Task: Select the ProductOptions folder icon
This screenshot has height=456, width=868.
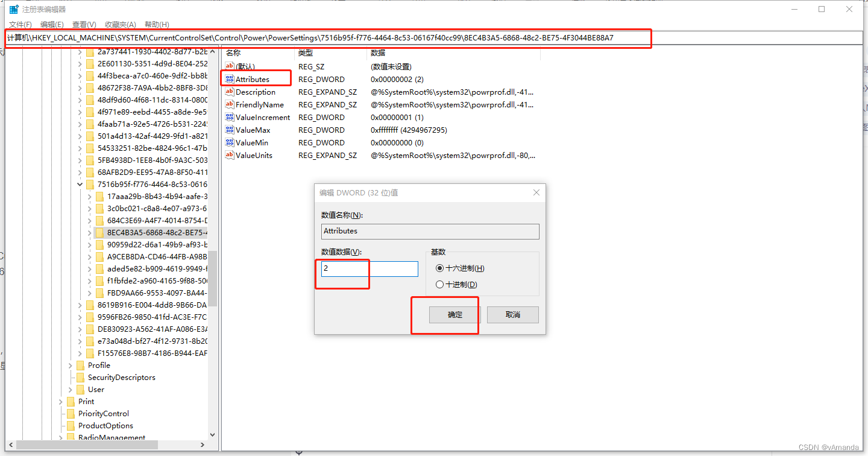Action: pos(71,425)
